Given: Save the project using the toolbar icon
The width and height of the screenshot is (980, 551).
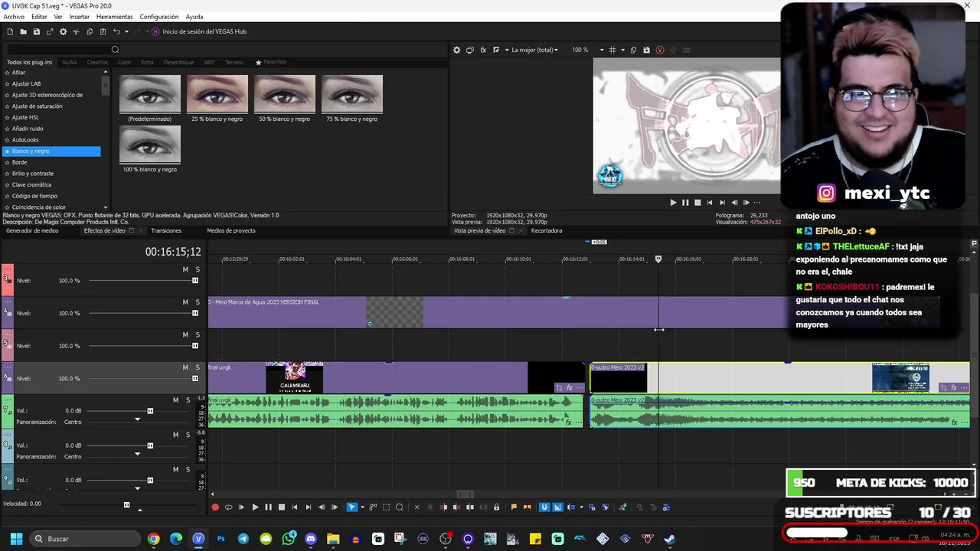Looking at the screenshot, I should 36,31.
